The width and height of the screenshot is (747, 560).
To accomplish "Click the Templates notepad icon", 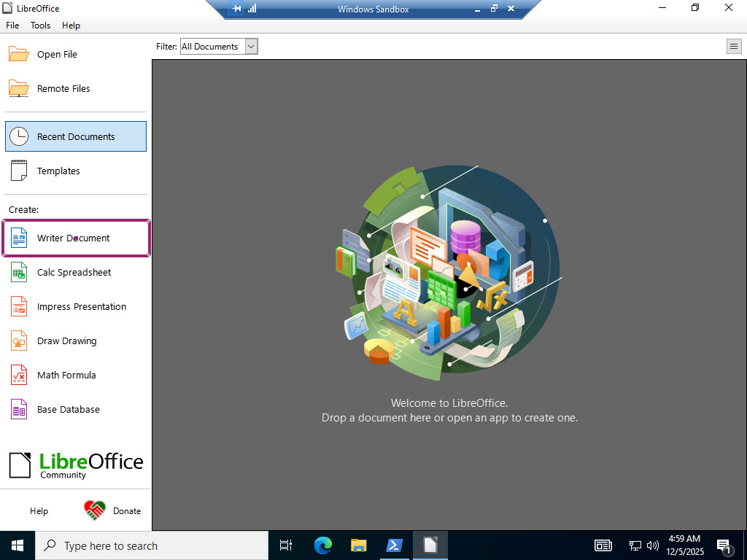I will click(x=19, y=171).
